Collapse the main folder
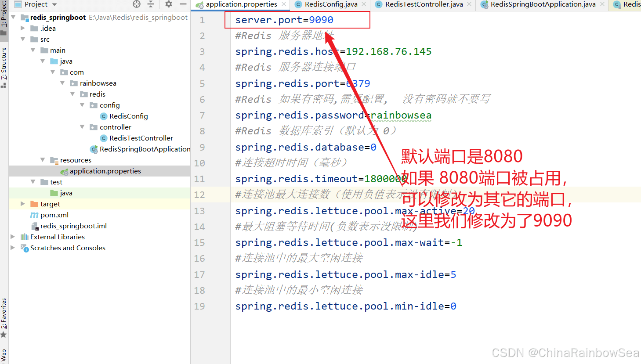The image size is (641, 364). click(x=33, y=50)
